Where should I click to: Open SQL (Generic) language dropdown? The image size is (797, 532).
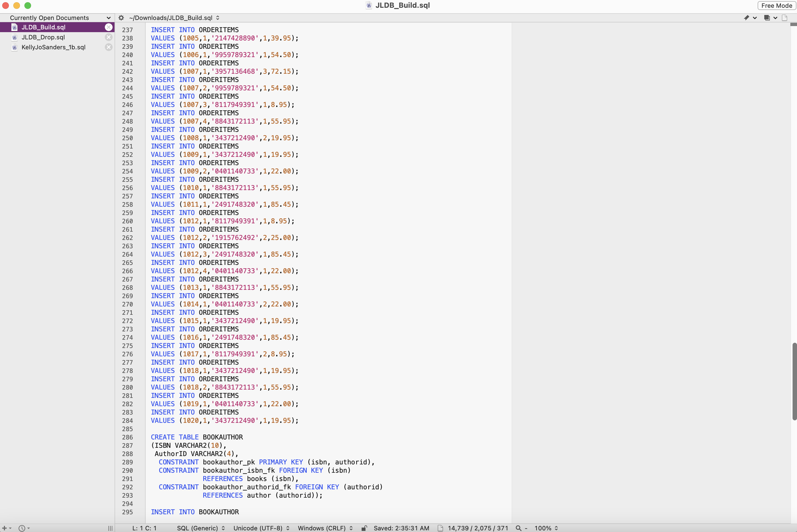pyautogui.click(x=201, y=528)
